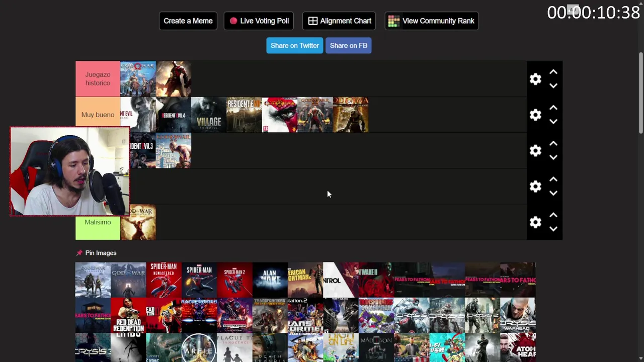
Task: Pick Red Dead Redemption II from image pool
Action: pos(164,315)
